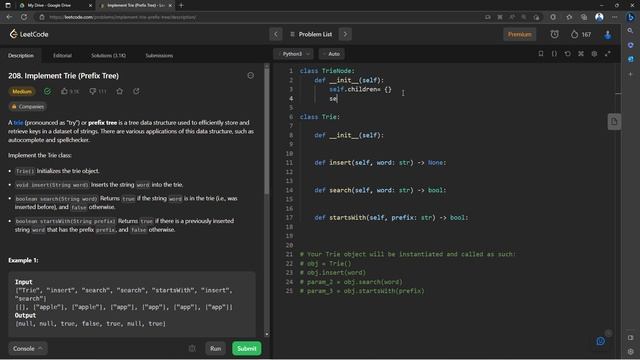Click the sidebar plus add icon

(x=631, y=74)
